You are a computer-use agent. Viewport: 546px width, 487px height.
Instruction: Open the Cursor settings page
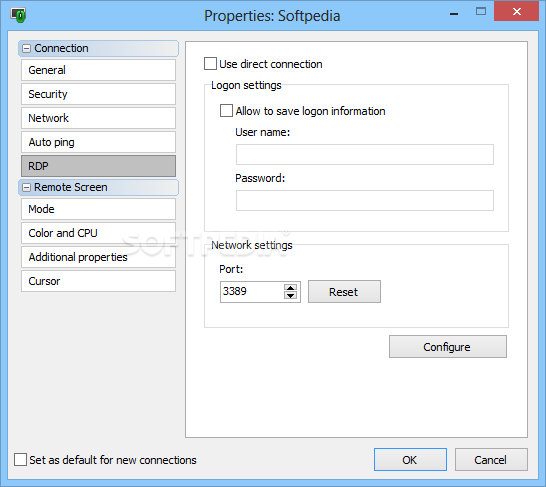click(x=98, y=281)
